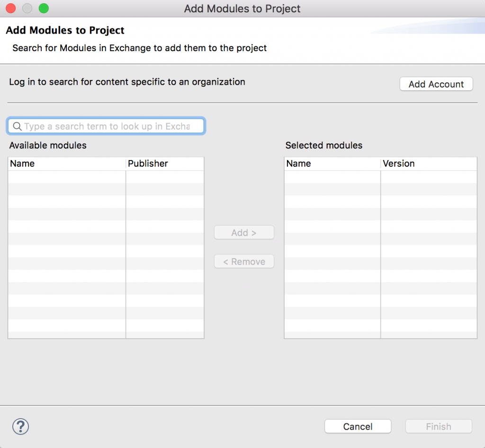Click the yellow minimize window button
Image resolution: width=485 pixels, height=448 pixels.
point(27,8)
